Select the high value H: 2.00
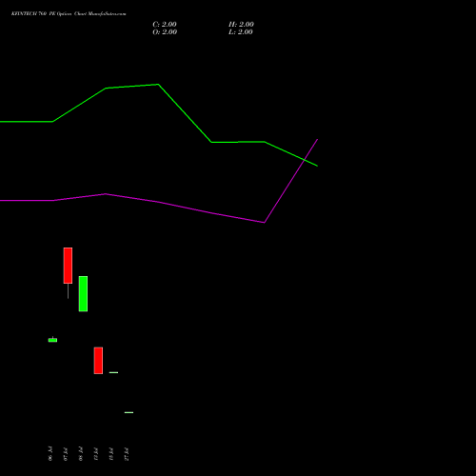 click(241, 25)
